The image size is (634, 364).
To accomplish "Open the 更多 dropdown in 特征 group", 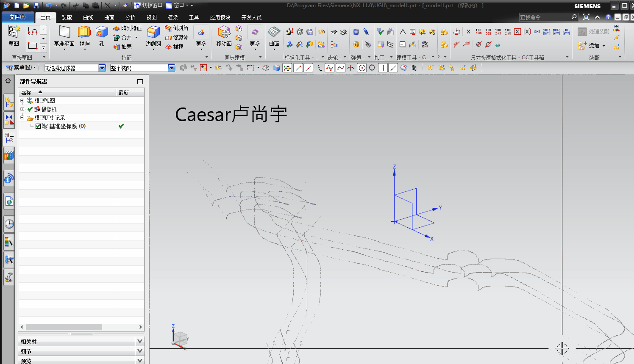I will click(x=201, y=37).
